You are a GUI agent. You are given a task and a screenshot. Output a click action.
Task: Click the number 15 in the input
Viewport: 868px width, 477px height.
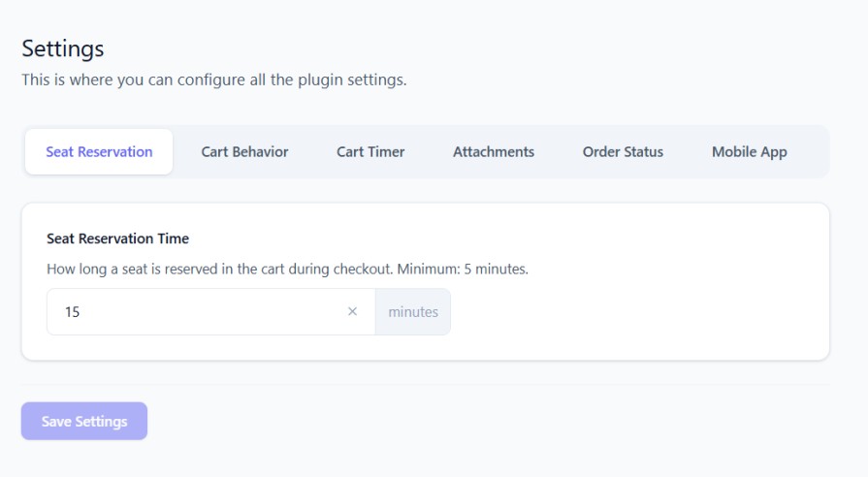point(72,312)
